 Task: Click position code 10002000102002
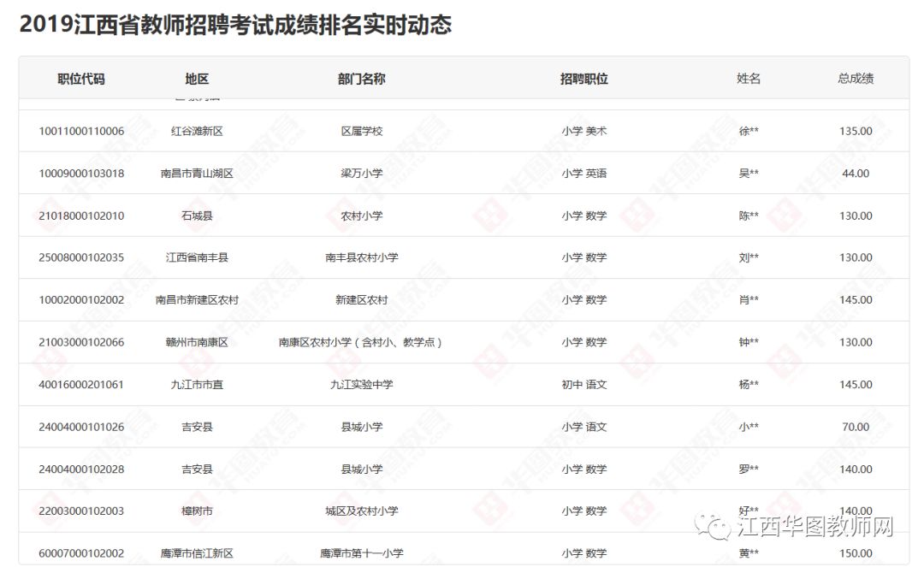(81, 300)
